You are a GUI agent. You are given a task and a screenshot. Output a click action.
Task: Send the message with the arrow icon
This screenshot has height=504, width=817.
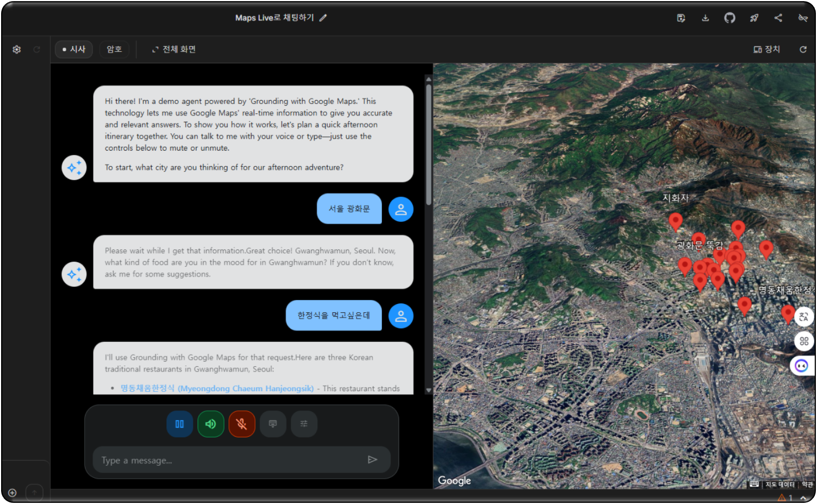click(372, 460)
